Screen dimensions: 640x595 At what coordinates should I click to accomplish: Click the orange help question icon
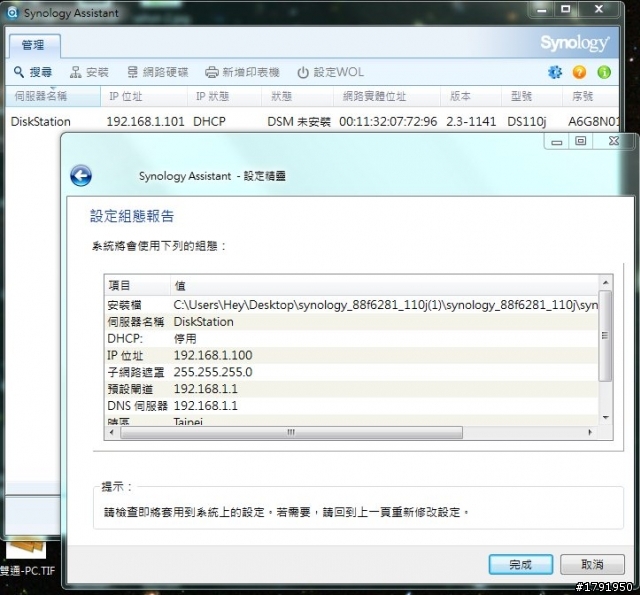point(579,72)
